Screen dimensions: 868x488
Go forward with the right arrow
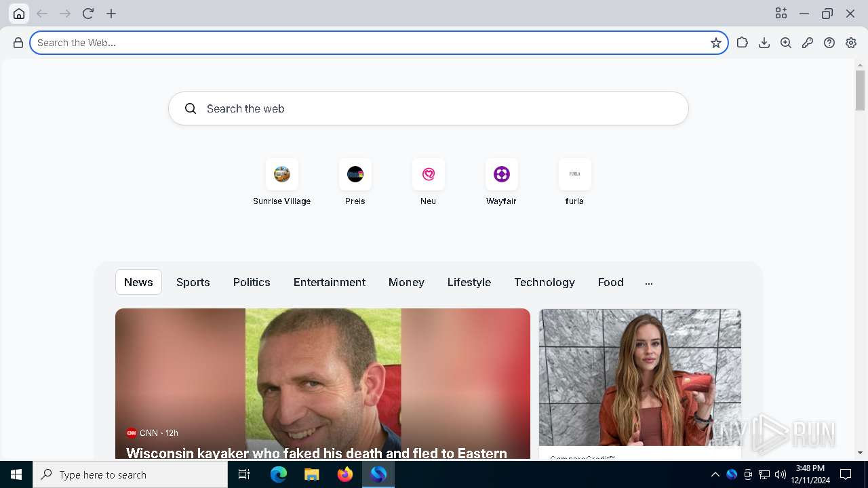point(65,14)
